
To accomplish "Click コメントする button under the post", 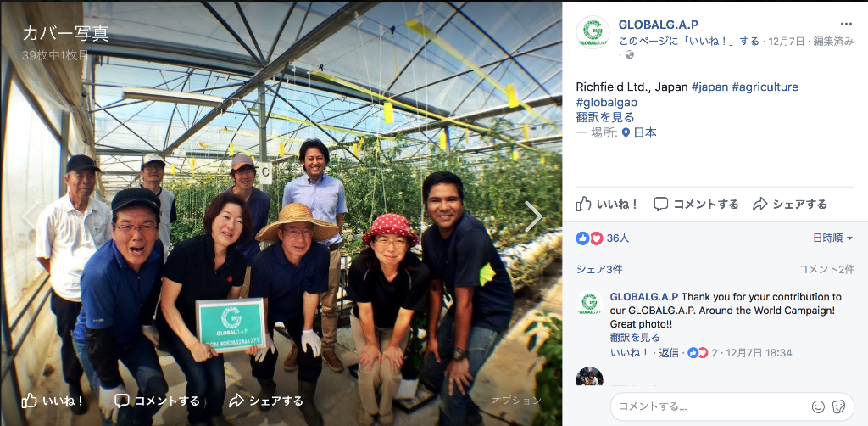I will coord(696,204).
